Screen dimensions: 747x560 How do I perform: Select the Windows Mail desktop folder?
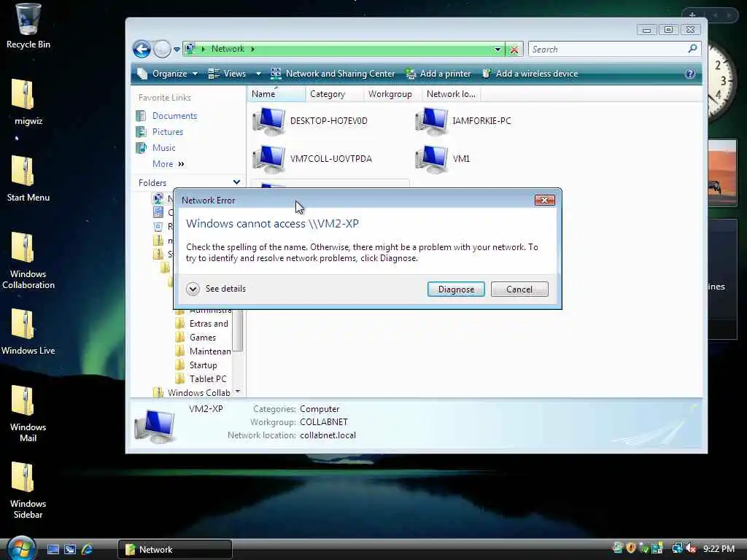point(28,414)
